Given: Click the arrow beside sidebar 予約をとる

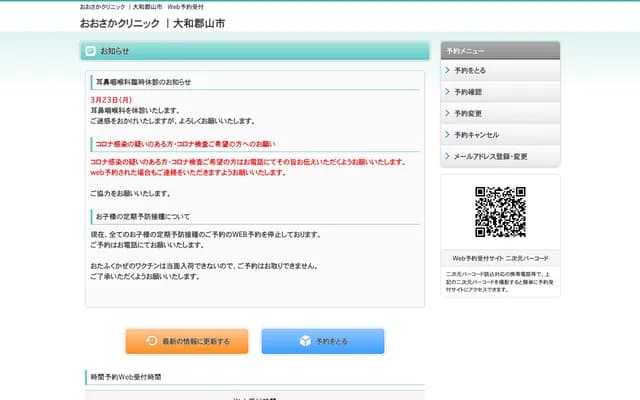Looking at the screenshot, I should click(x=446, y=71).
